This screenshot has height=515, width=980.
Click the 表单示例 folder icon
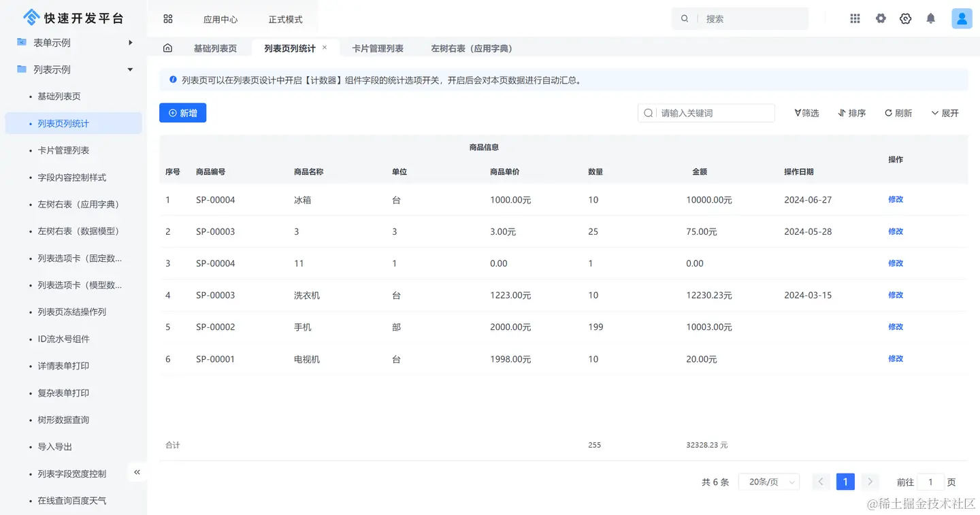coord(22,42)
